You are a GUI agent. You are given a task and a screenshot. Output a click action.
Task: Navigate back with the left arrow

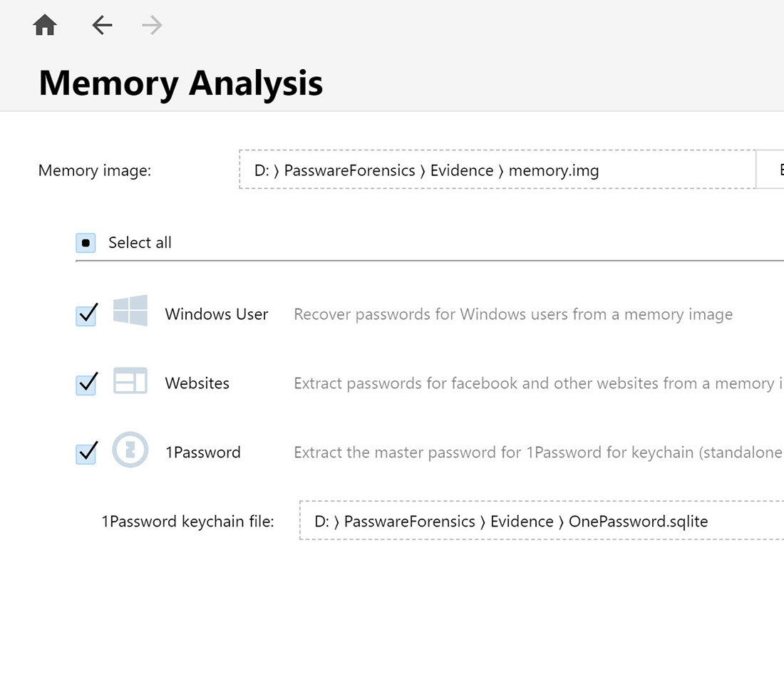coord(102,26)
